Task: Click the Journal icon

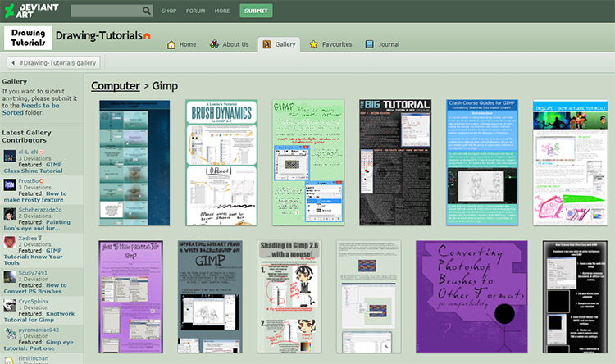Action: click(370, 44)
